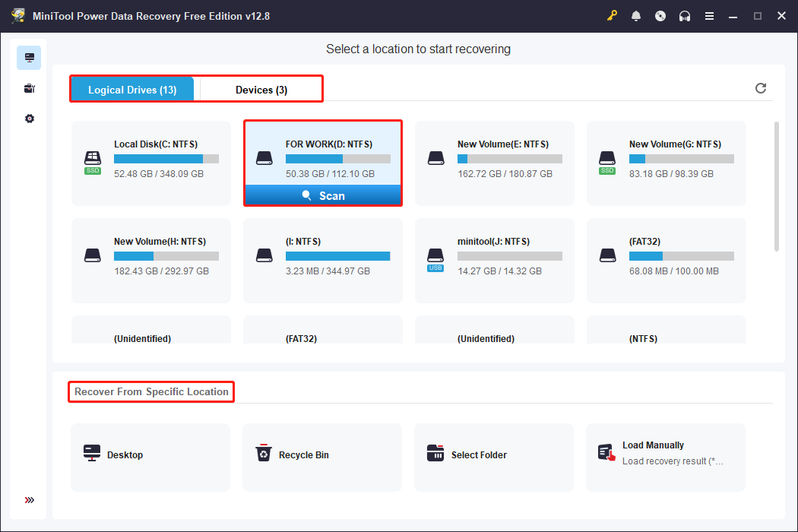This screenshot has height=532, width=798.
Task: Click the refresh drives icon
Action: click(x=761, y=88)
